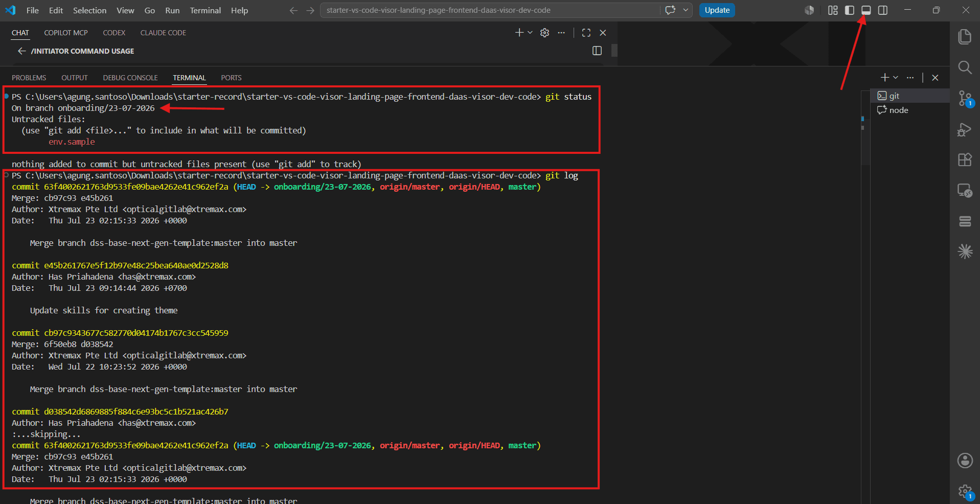Switch to the CLAUDE CODE tab

(x=163, y=33)
